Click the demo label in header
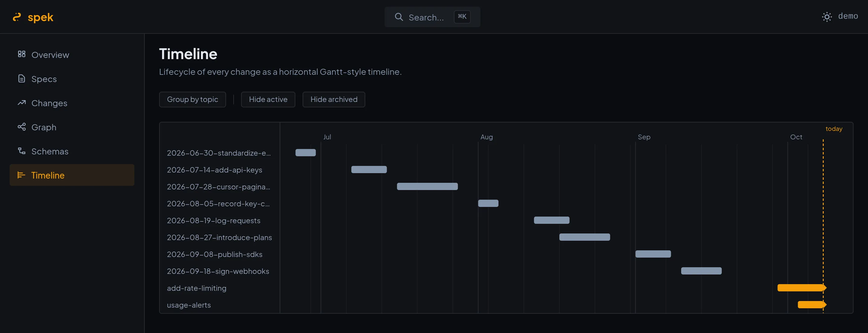Viewport: 868px width, 333px height. coord(848,16)
